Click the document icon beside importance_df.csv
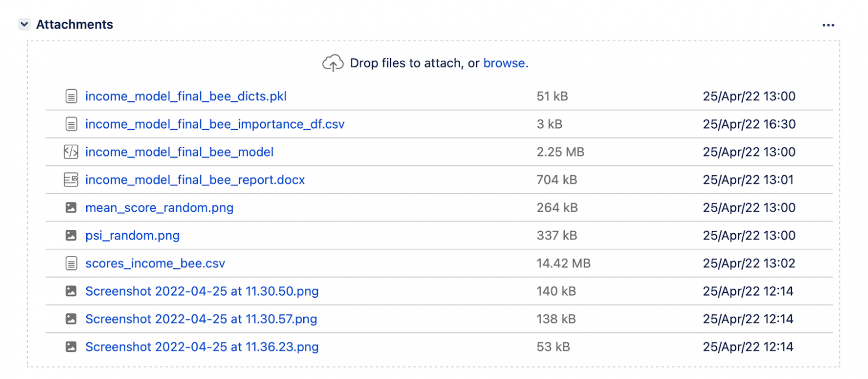 coord(71,124)
